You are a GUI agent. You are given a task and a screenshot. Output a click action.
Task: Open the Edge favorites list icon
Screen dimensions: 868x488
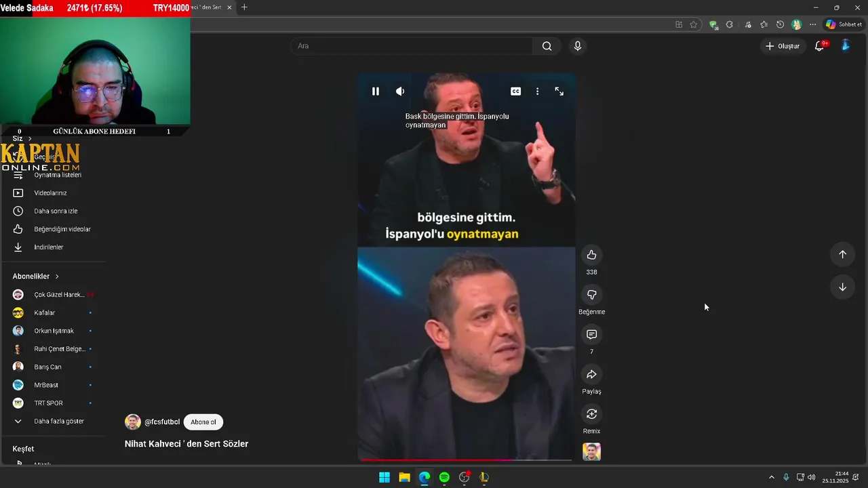pyautogui.click(x=764, y=24)
